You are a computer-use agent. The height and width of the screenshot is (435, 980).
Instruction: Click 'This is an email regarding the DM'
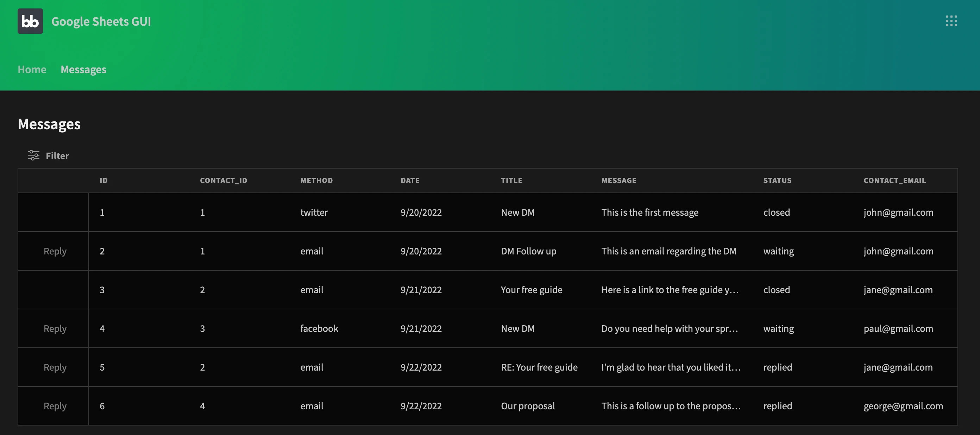tap(669, 251)
